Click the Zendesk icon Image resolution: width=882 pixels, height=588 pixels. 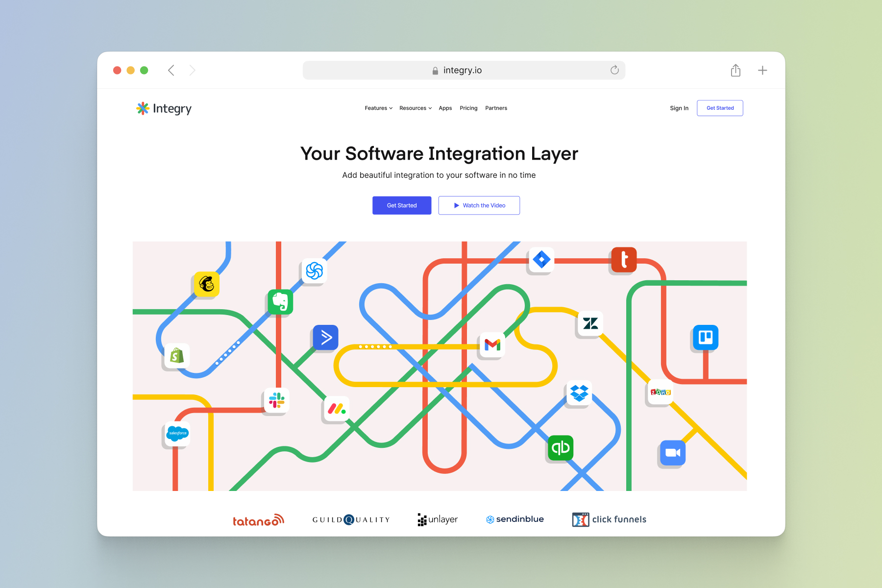pyautogui.click(x=590, y=323)
